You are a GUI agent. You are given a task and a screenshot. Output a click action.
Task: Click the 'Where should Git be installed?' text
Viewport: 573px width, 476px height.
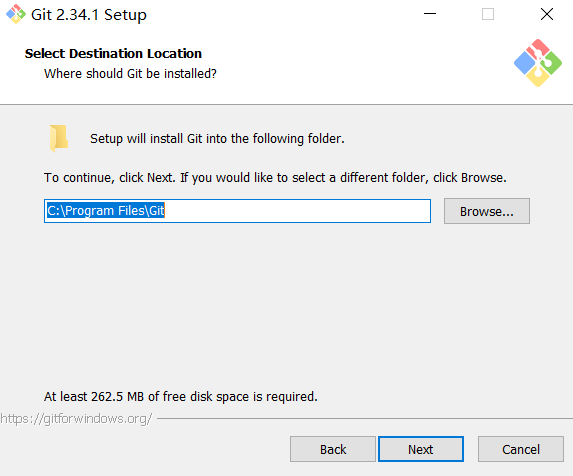(130, 73)
